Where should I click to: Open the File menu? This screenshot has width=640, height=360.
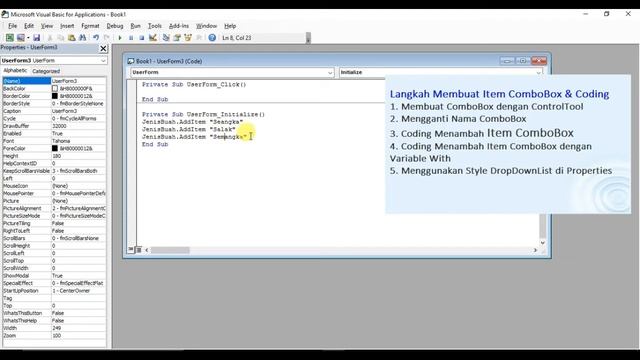point(13,26)
